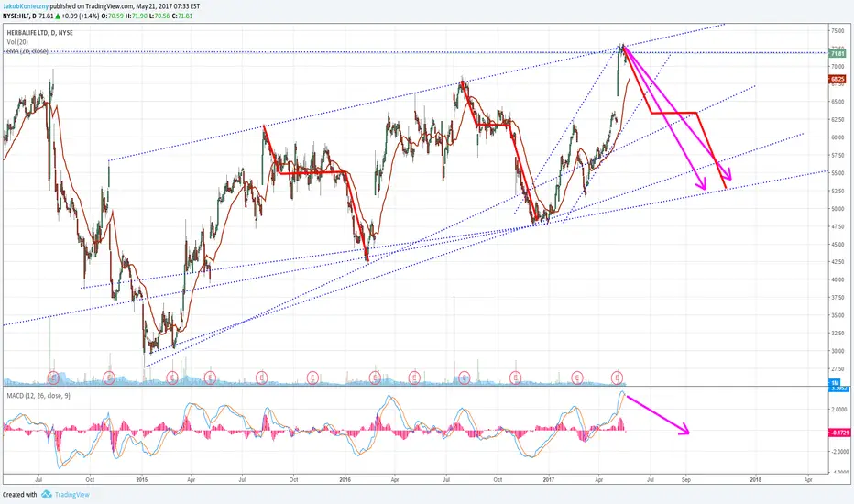Select the Vol (20) indicator label
The image size is (854, 504).
pyautogui.click(x=17, y=42)
